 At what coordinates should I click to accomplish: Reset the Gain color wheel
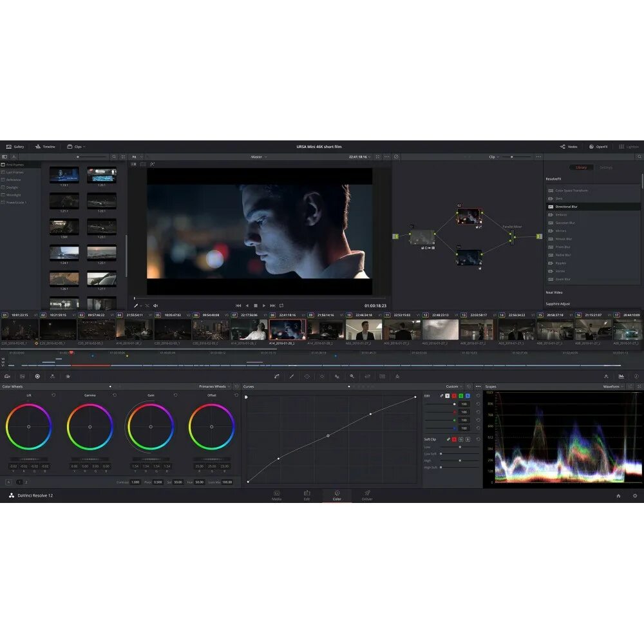tap(175, 395)
